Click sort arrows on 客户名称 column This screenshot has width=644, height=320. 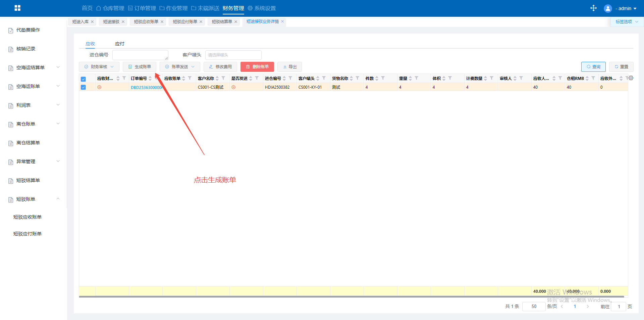click(x=217, y=78)
